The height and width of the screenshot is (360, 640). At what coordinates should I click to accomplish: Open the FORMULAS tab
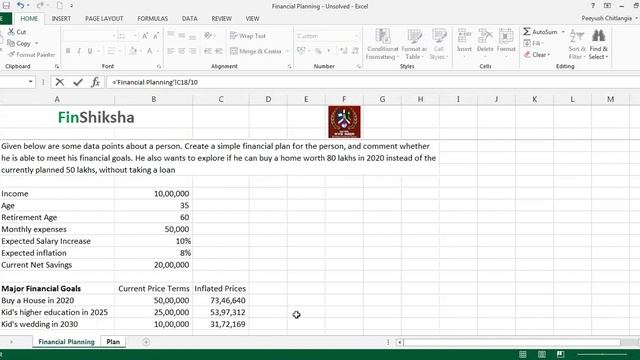pyautogui.click(x=153, y=18)
